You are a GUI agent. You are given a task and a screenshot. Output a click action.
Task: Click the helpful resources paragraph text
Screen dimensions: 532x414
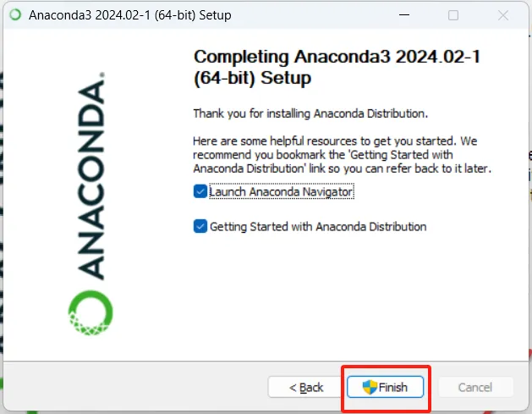click(342, 155)
